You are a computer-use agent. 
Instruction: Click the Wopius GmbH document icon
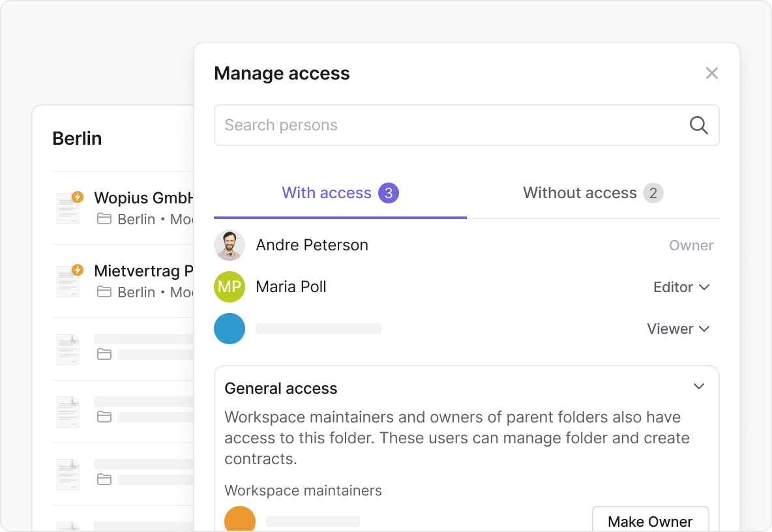tap(68, 208)
